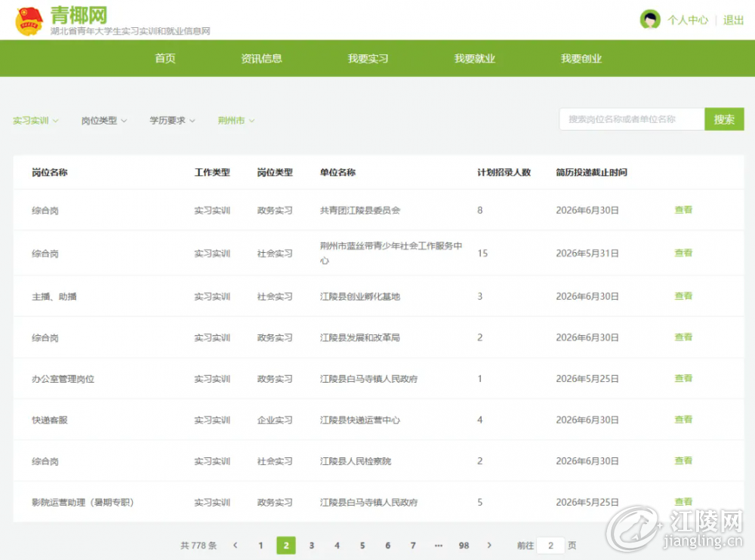Click 共青团江陵县委员会 unit name

(x=360, y=211)
